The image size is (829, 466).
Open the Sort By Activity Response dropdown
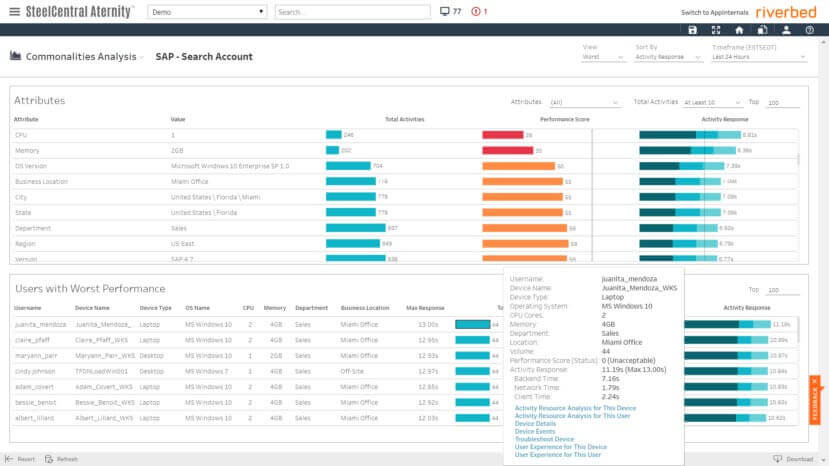tap(668, 57)
